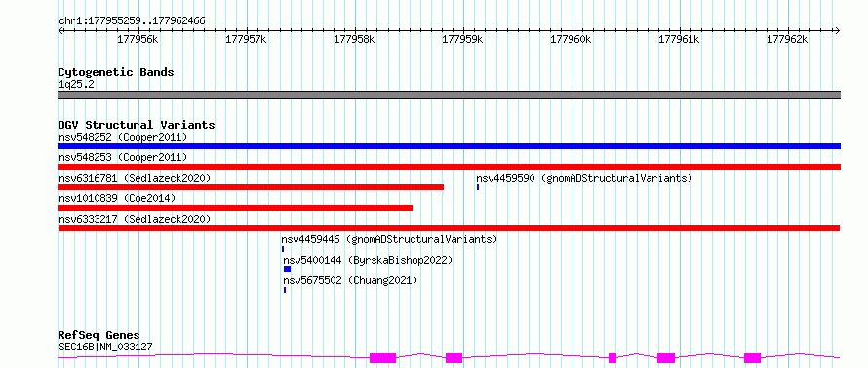Click the small blue nsv4459446 variant marker

click(x=282, y=249)
